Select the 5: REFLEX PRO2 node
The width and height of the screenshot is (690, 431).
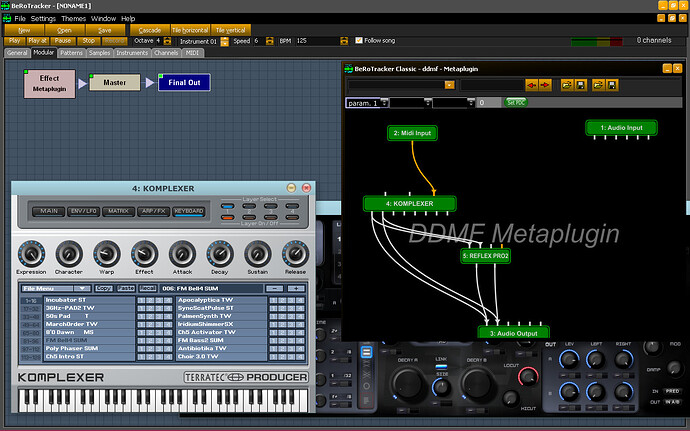485,256
